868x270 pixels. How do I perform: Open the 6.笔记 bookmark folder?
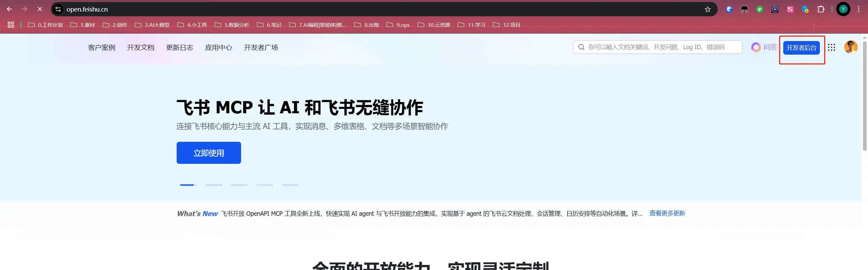269,25
